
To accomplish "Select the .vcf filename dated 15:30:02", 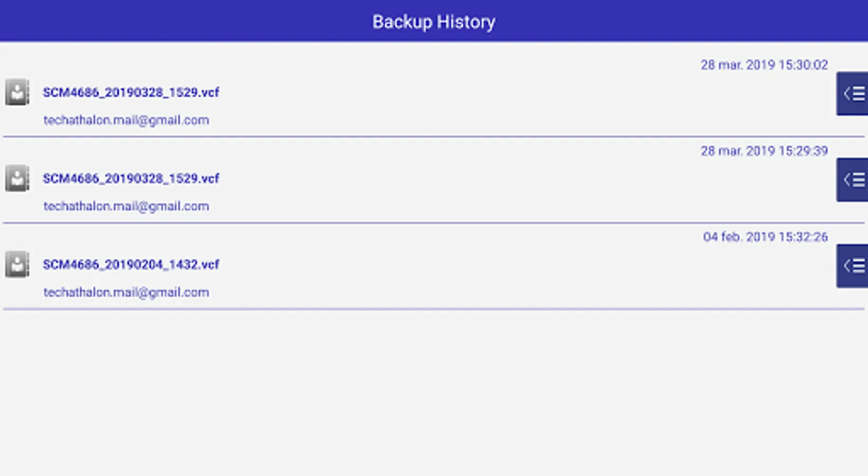I will pyautogui.click(x=131, y=93).
